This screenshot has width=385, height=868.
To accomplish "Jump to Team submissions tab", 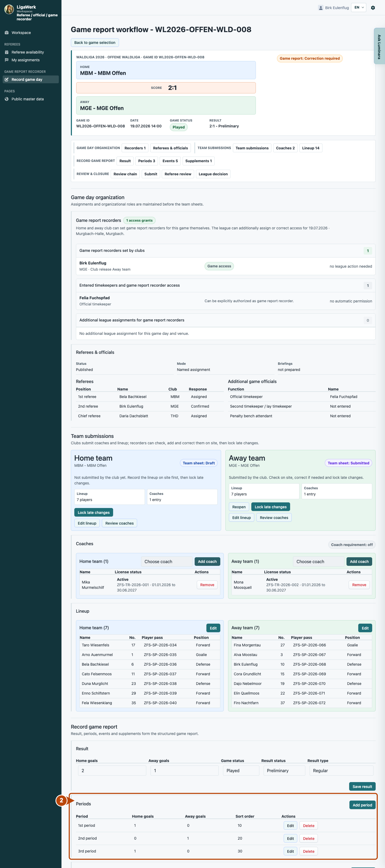I will [252, 148].
